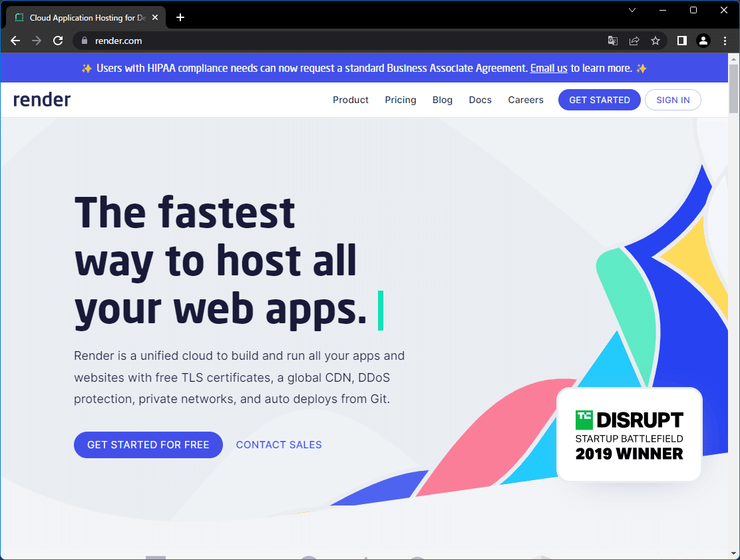This screenshot has height=560, width=740.
Task: Click the page vertical scrollbar thumb
Action: pyautogui.click(x=733, y=88)
